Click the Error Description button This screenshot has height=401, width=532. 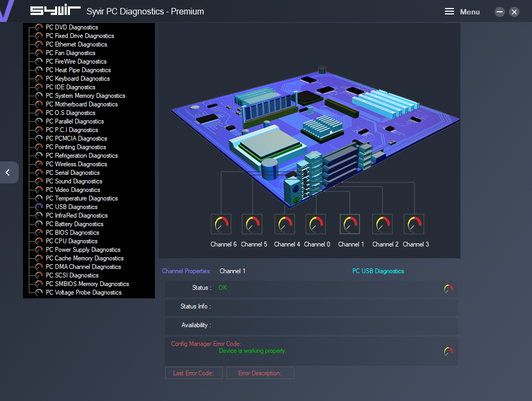click(x=260, y=373)
